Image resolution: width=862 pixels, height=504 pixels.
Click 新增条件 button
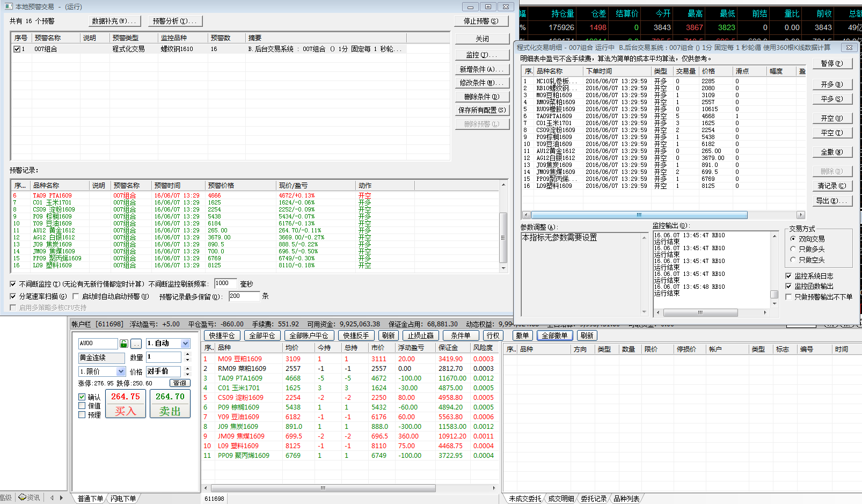(482, 69)
